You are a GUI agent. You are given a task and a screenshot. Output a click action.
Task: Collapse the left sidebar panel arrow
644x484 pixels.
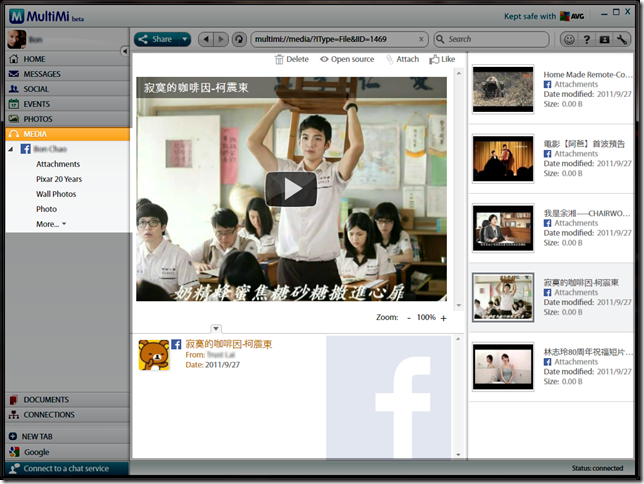tap(125, 50)
